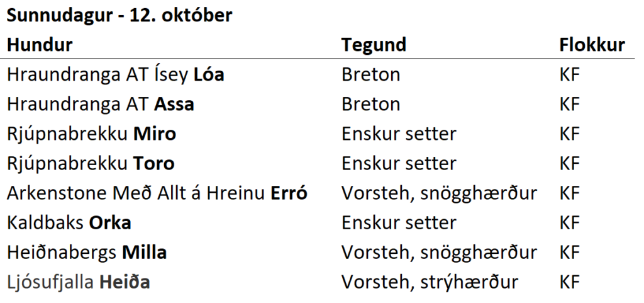Click KF class in Toro row
Image resolution: width=644 pixels, height=303 pixels.
click(x=569, y=164)
